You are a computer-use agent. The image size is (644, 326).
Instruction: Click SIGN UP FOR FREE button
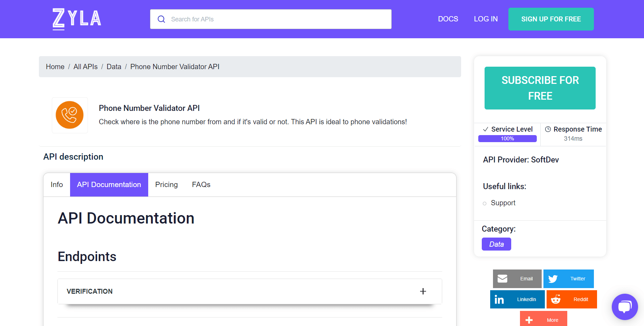tap(551, 19)
